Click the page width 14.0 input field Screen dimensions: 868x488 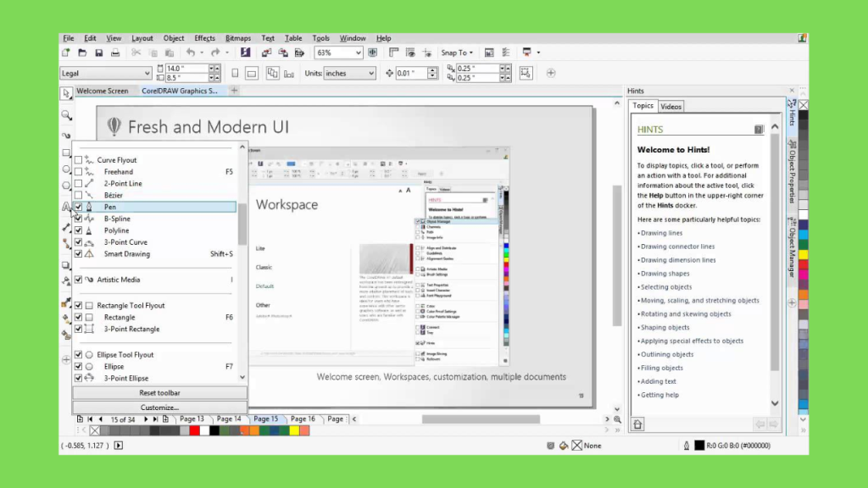pyautogui.click(x=186, y=68)
